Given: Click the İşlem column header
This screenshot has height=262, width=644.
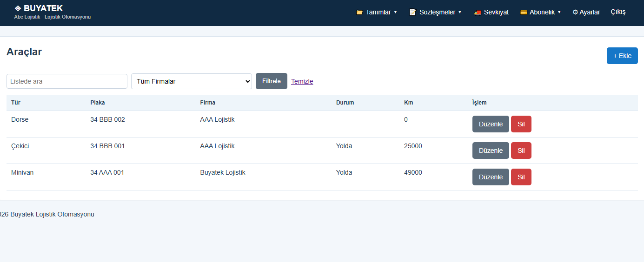Looking at the screenshot, I should pyautogui.click(x=479, y=103).
